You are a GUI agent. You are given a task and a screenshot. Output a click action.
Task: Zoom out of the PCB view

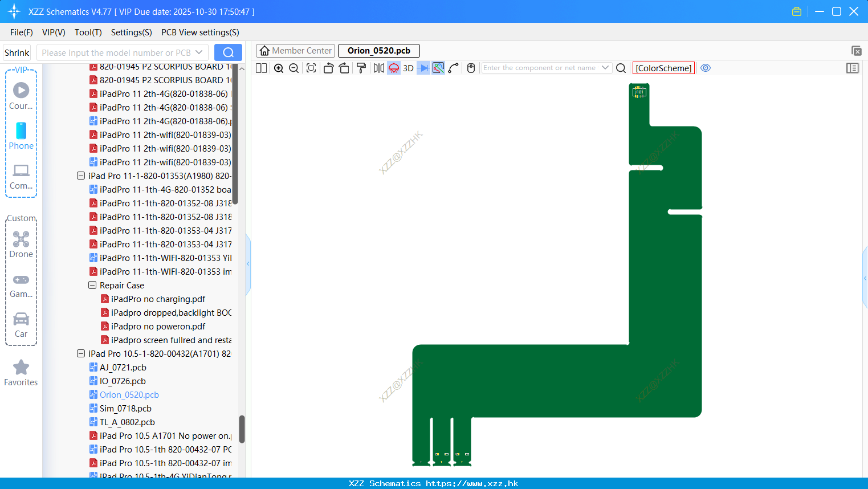[x=294, y=68]
